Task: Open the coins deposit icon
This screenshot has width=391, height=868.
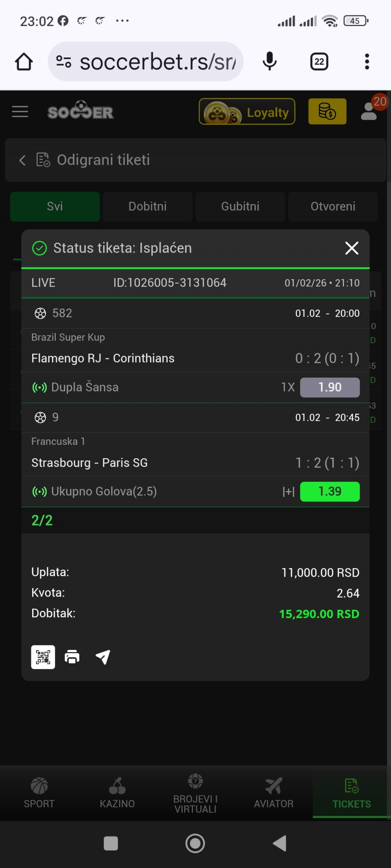Action: pyautogui.click(x=327, y=112)
